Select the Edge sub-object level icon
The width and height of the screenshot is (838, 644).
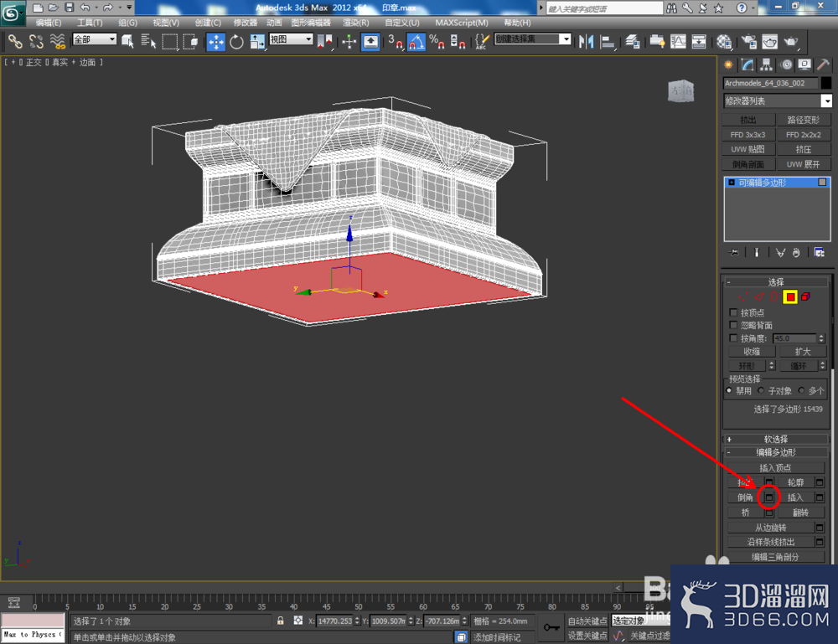[759, 297]
